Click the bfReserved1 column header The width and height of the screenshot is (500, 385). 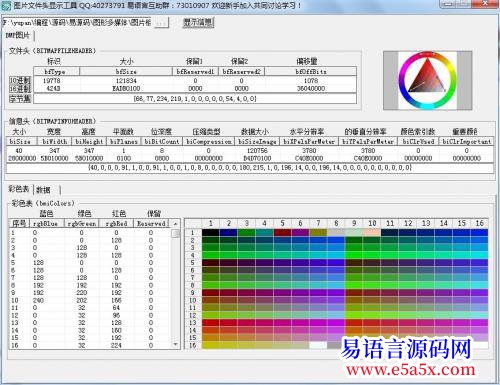195,71
